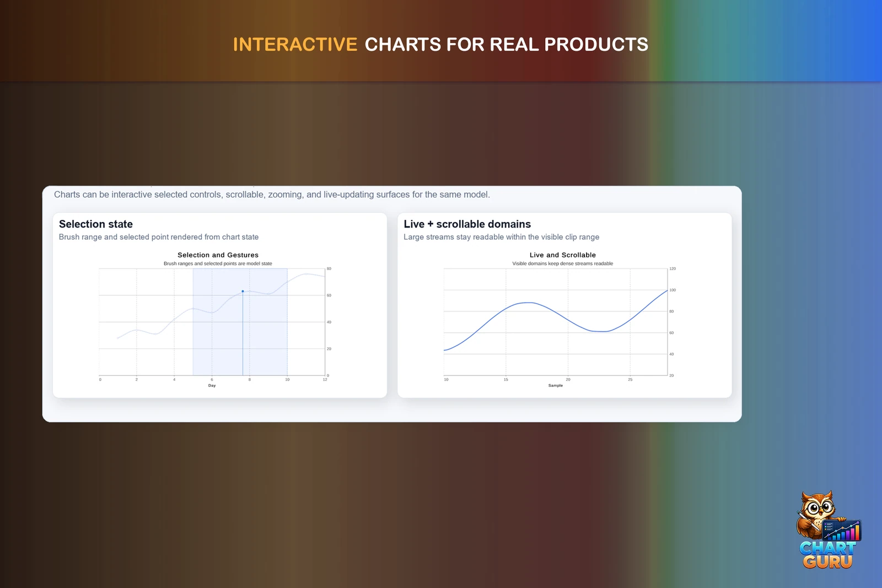Click 'Visible domains keep dense streams readable' subtitle

(x=562, y=263)
